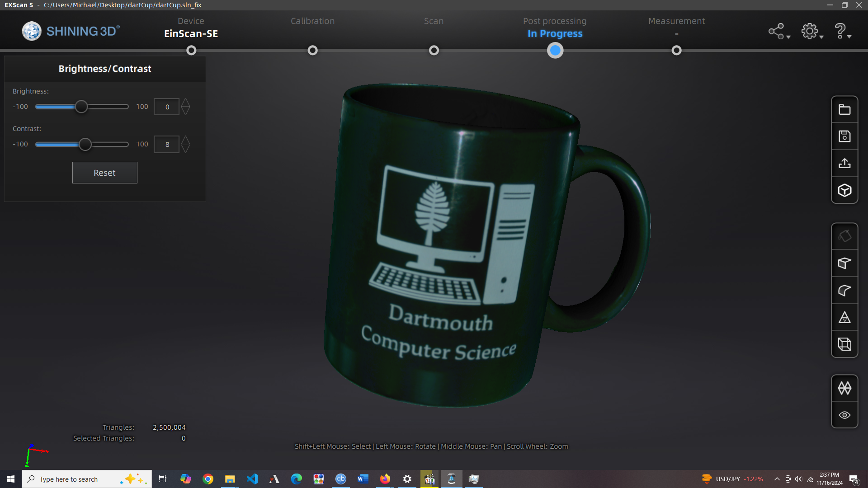Image resolution: width=868 pixels, height=488 pixels.
Task: Open Microsoft Edge from the taskbar
Action: click(x=297, y=479)
